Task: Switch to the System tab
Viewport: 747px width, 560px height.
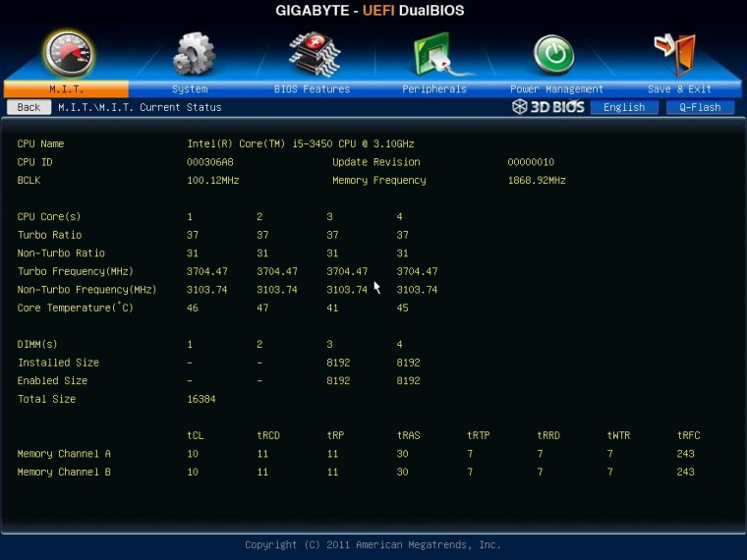Action: pyautogui.click(x=190, y=89)
